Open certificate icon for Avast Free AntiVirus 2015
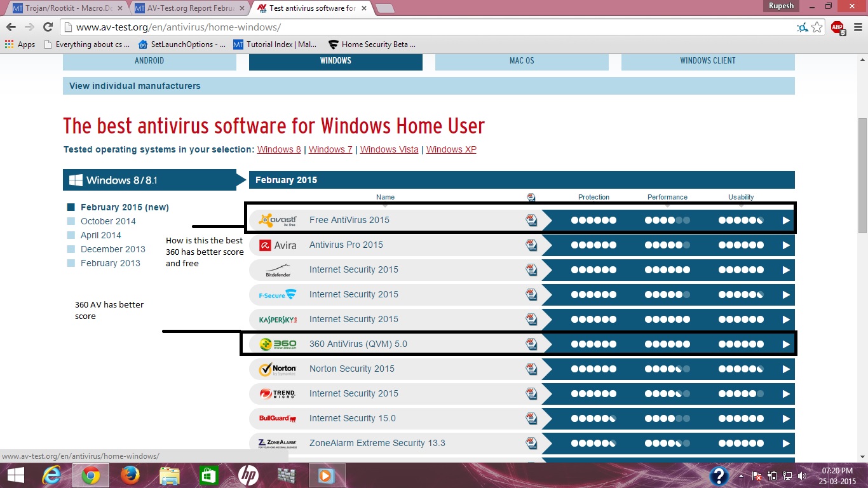The width and height of the screenshot is (868, 488). [x=531, y=220]
